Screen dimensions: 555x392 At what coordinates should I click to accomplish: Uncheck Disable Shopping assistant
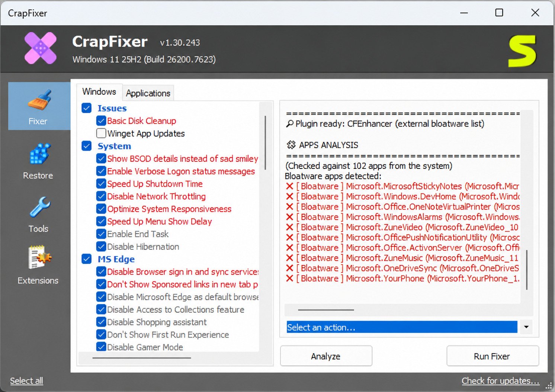click(101, 322)
